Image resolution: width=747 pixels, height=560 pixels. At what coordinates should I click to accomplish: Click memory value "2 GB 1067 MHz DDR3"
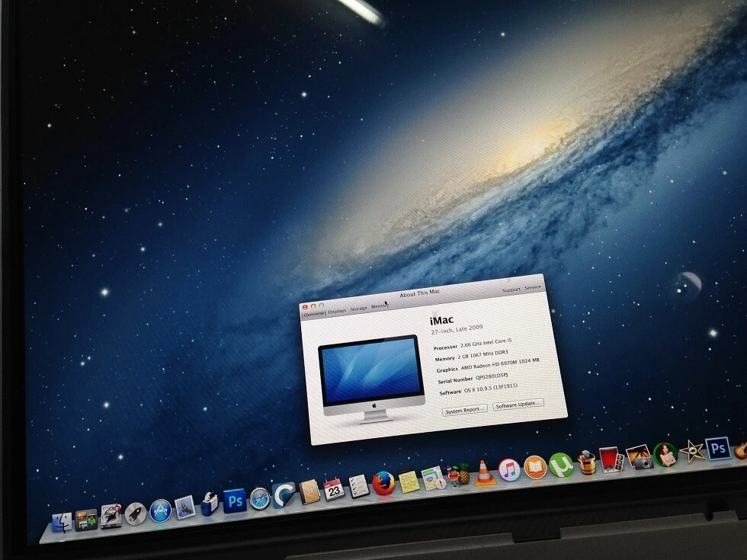[483, 355]
